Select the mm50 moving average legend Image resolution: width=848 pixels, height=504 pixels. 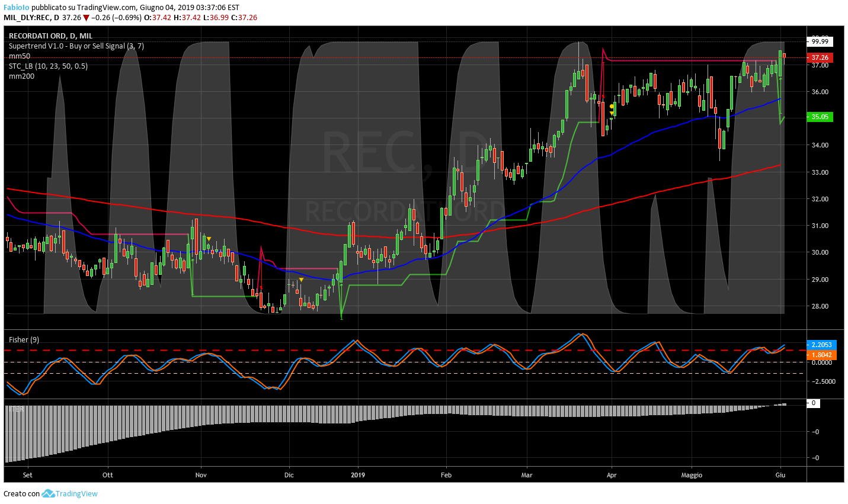point(20,56)
